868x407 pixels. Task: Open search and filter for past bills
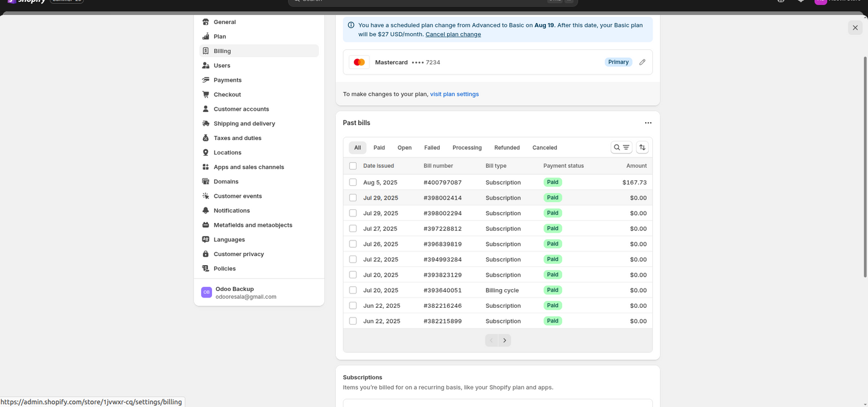(621, 147)
